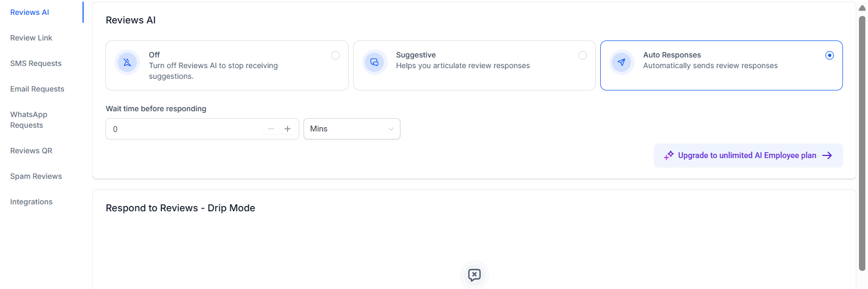Open Email Requests in sidebar
This screenshot has width=868, height=289.
point(37,89)
